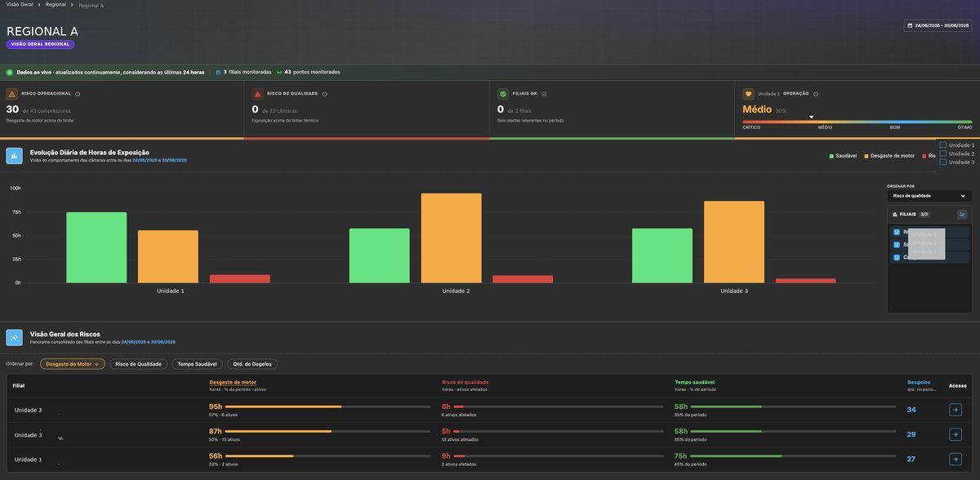
Task: Click the trend icon beside Visão Geral dos Riscos
Action: click(x=14, y=337)
